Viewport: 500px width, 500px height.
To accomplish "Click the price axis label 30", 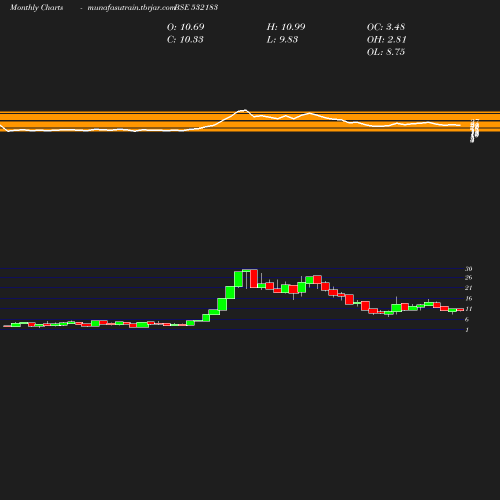I will pyautogui.click(x=469, y=269).
